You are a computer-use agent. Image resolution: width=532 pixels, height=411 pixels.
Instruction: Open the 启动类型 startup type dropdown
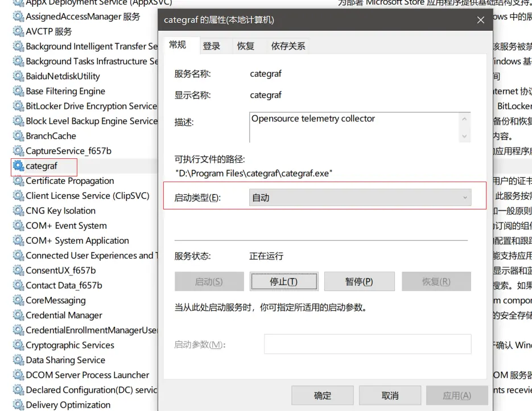pos(360,198)
